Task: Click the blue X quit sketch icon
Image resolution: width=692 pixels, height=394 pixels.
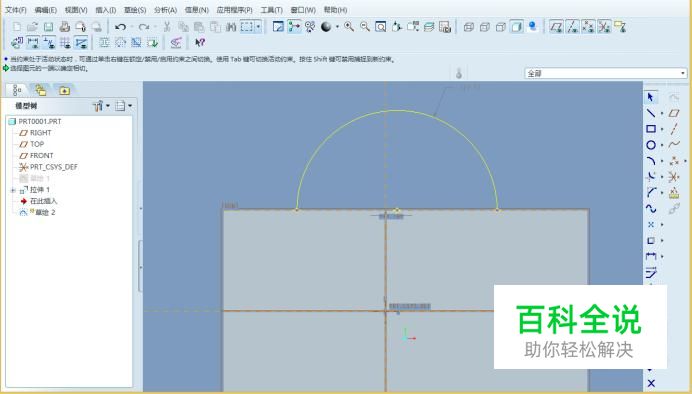Action: pyautogui.click(x=651, y=383)
